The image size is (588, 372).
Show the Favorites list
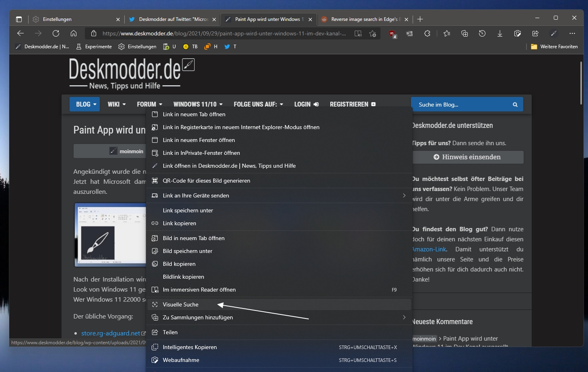[447, 33]
